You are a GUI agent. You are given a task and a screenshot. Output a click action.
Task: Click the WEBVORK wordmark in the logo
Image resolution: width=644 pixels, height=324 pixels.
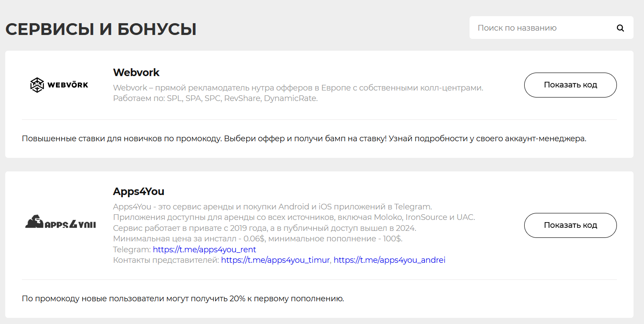coord(68,85)
